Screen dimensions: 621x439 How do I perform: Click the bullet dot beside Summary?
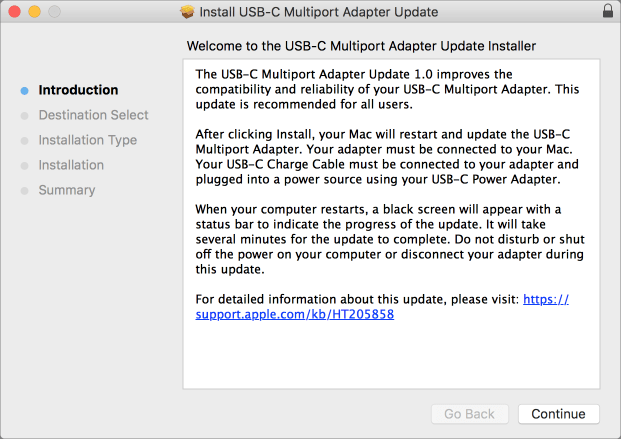[25, 190]
